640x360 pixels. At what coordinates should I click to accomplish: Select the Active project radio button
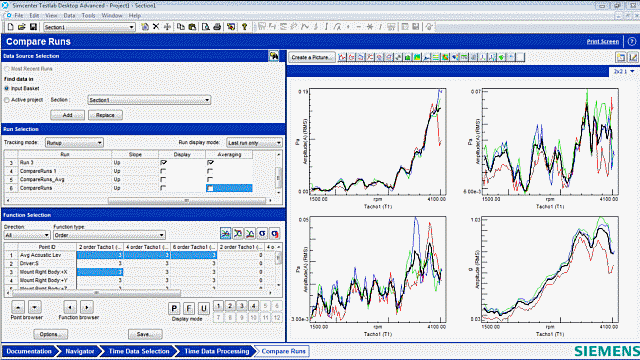click(7, 100)
